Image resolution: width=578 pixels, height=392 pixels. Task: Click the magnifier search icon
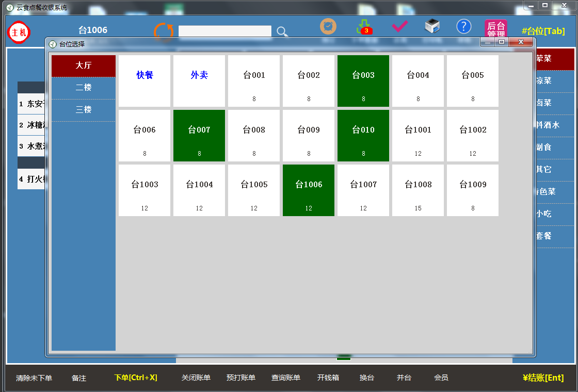click(x=282, y=31)
